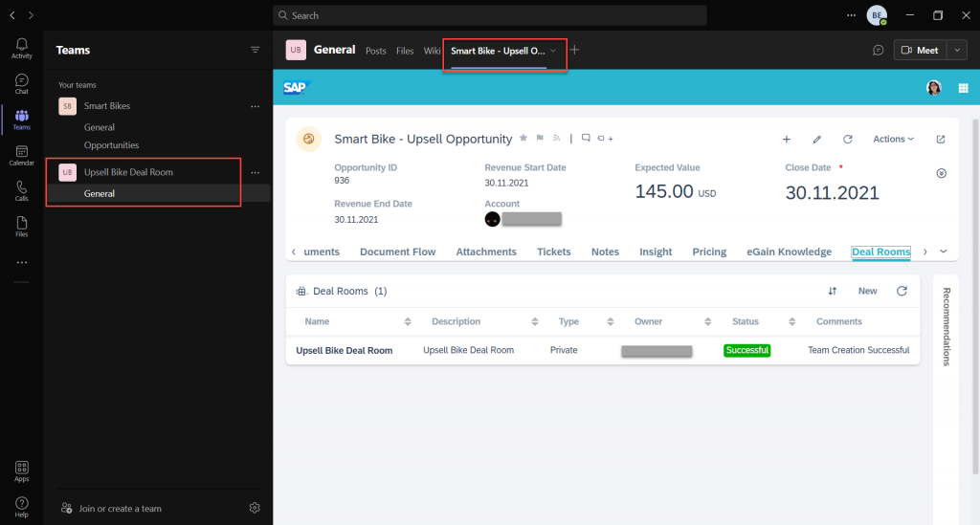Screen dimensions: 980x525
Task: Sort Deal Rooms by Status column
Action: click(791, 321)
